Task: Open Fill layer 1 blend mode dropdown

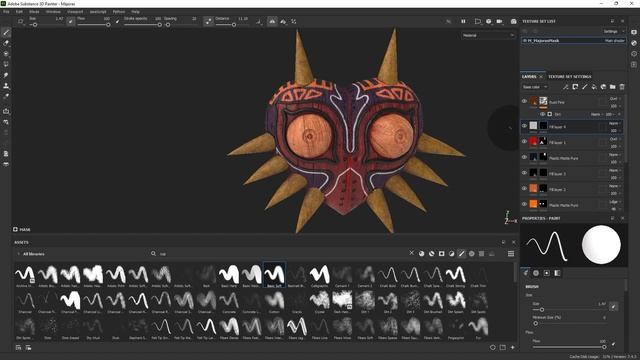Action: 615,139
